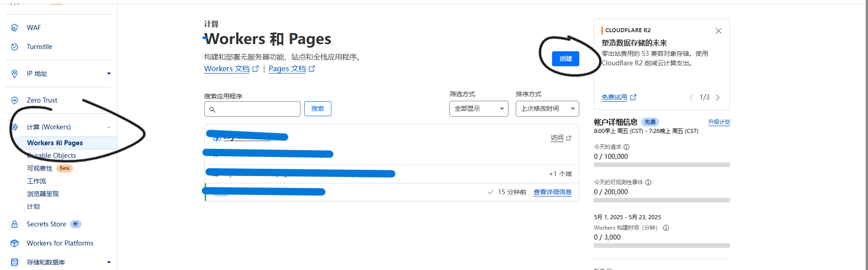Click the 升级计划 link
Viewport: 868px width, 270px height.
tap(719, 122)
